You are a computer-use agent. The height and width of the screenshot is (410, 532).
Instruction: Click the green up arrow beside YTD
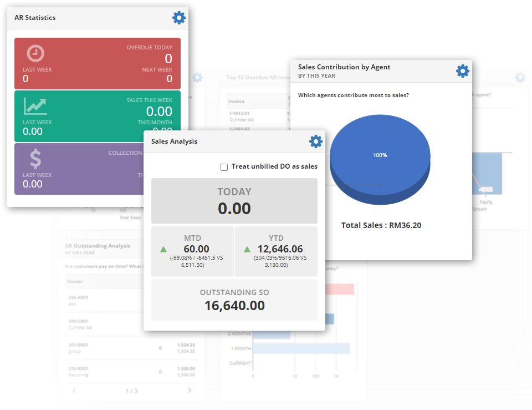click(x=247, y=250)
